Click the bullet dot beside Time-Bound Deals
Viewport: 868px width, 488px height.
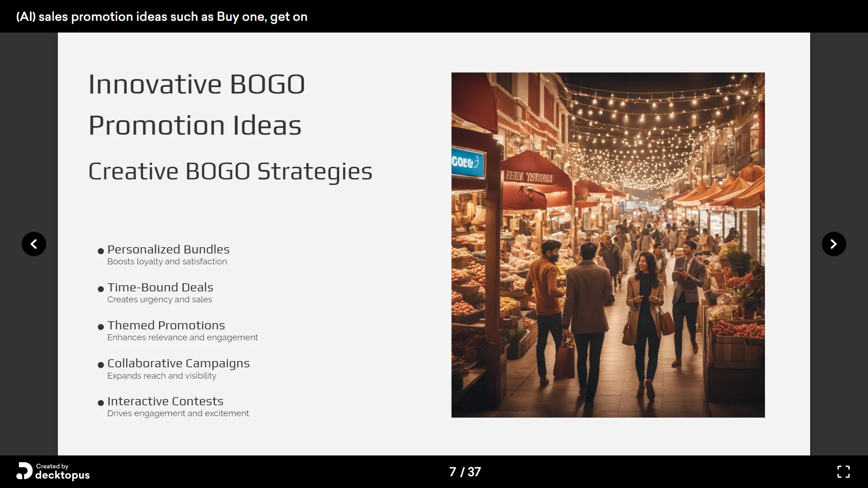pos(100,289)
